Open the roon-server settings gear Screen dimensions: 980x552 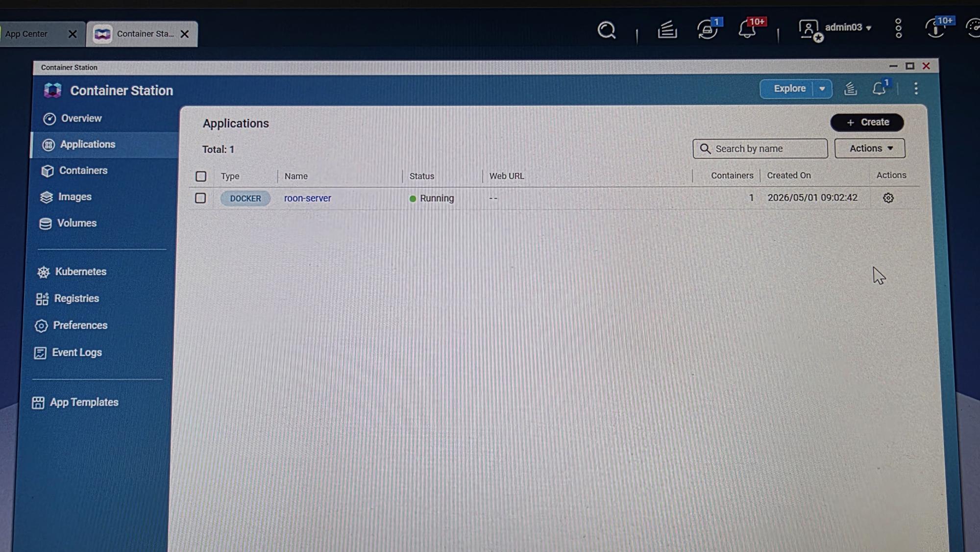point(888,198)
